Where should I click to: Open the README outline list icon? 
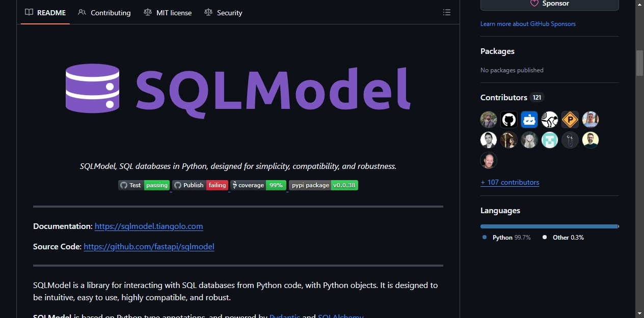447,12
